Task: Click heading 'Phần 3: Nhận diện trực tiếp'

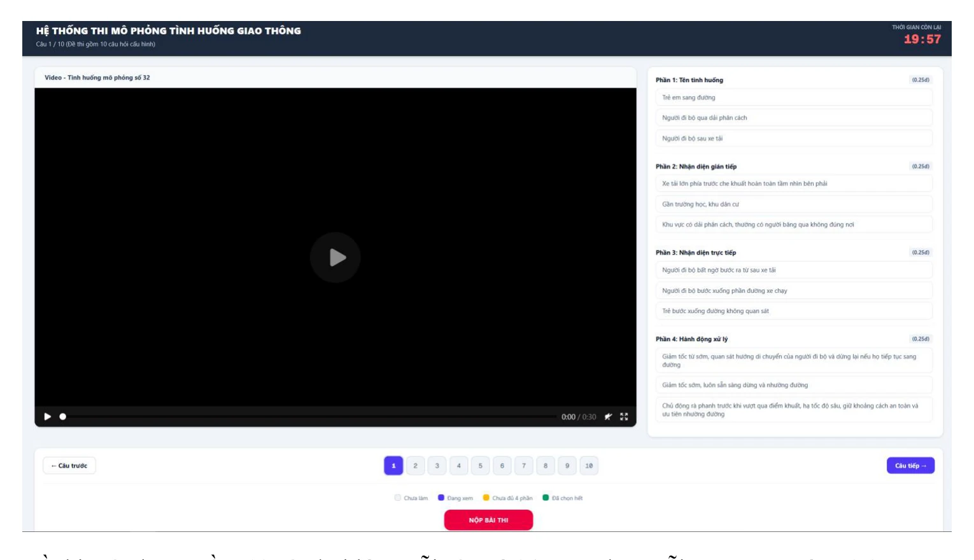Action: [x=696, y=253]
